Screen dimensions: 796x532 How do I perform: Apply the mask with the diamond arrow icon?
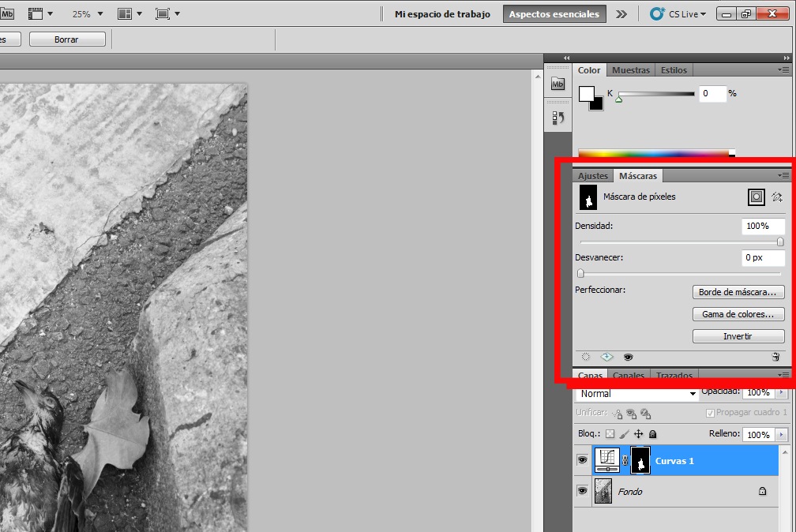(x=606, y=357)
